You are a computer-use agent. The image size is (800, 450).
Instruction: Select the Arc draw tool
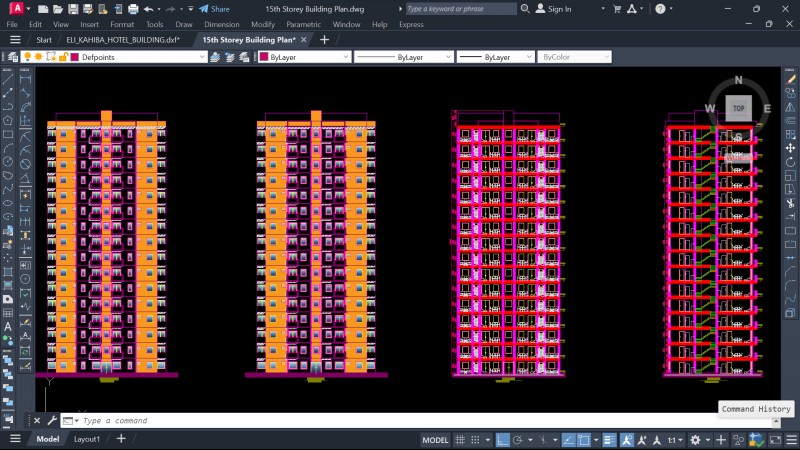pyautogui.click(x=8, y=148)
